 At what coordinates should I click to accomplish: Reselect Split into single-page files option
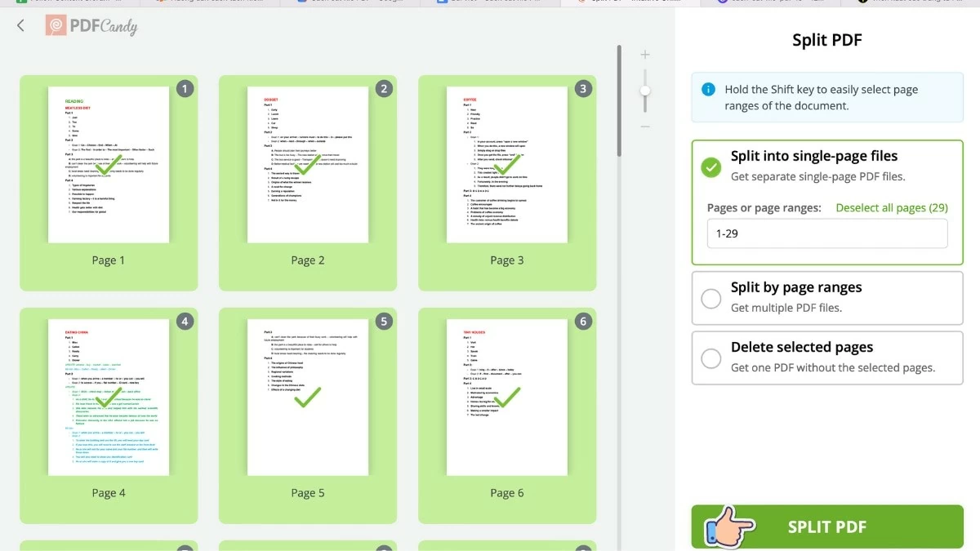(x=710, y=167)
